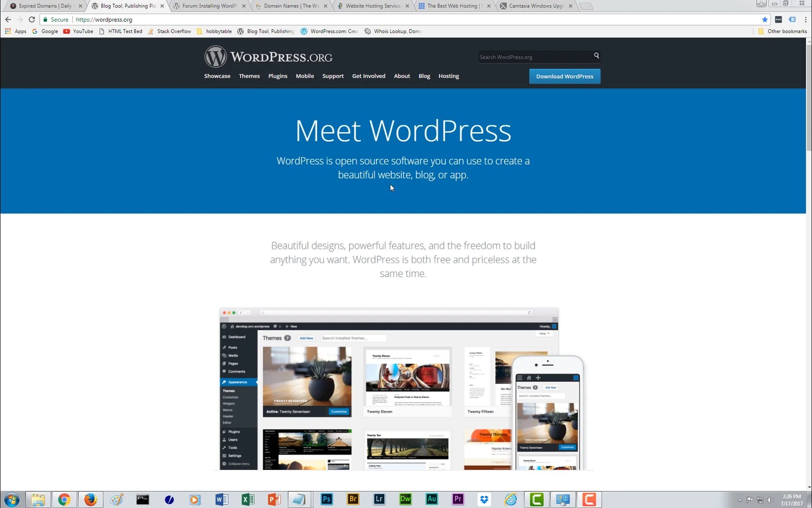
Task: Click the Photoshop icon in taskbar
Action: (326, 500)
